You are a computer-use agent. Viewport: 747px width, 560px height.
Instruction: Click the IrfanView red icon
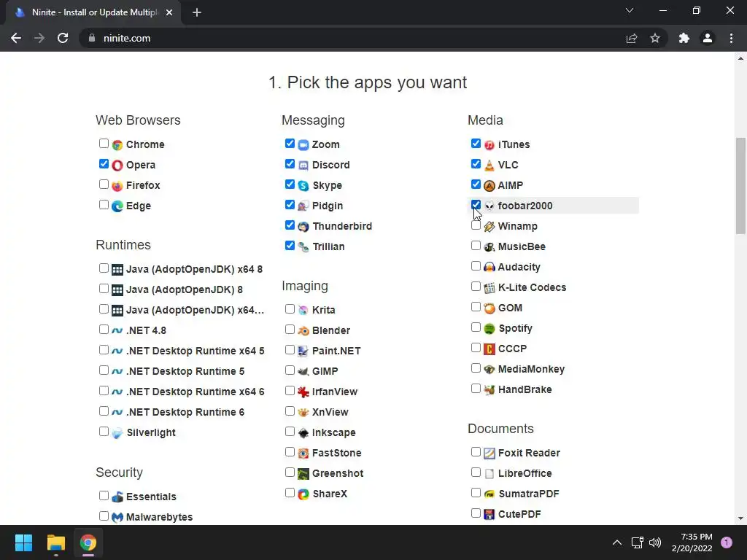click(x=303, y=392)
